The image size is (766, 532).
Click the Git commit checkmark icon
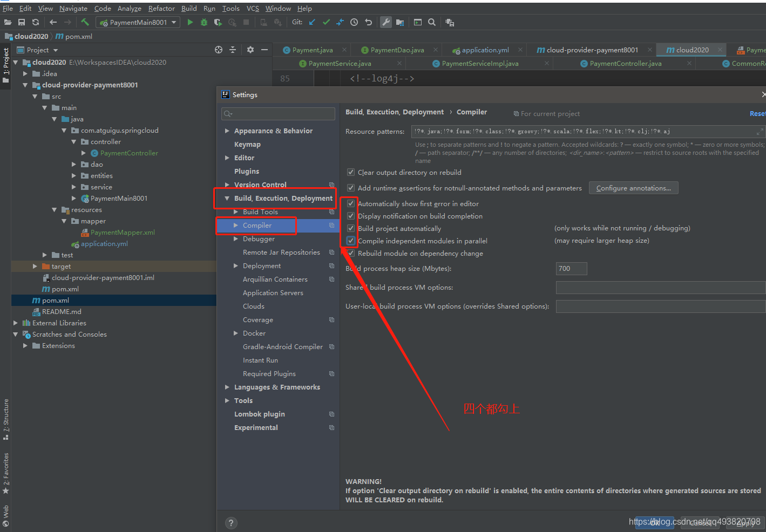pyautogui.click(x=325, y=22)
